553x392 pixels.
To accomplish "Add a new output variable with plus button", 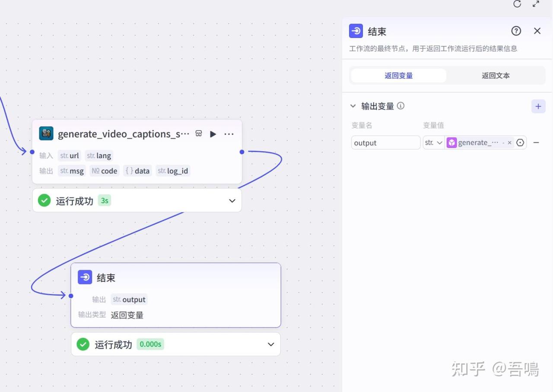I will (x=538, y=106).
